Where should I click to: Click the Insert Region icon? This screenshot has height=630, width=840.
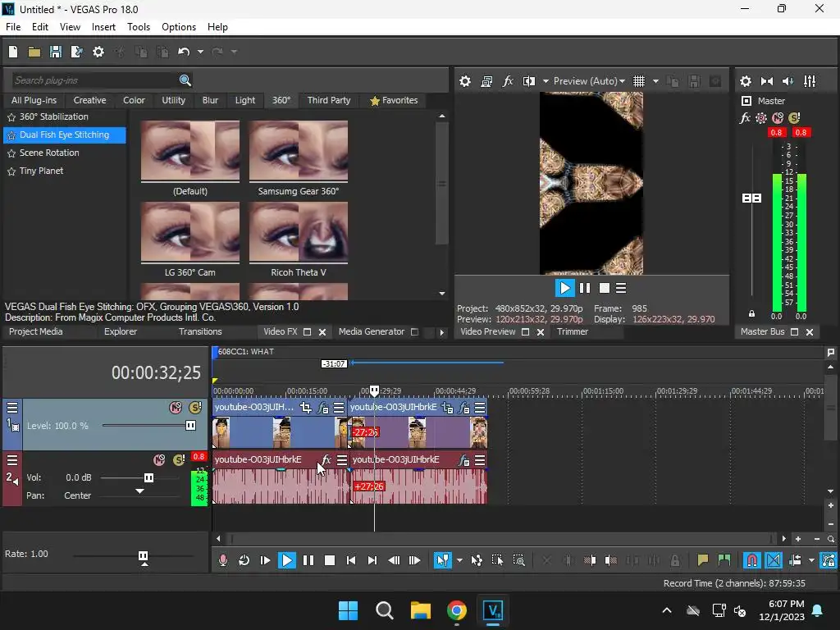[724, 560]
